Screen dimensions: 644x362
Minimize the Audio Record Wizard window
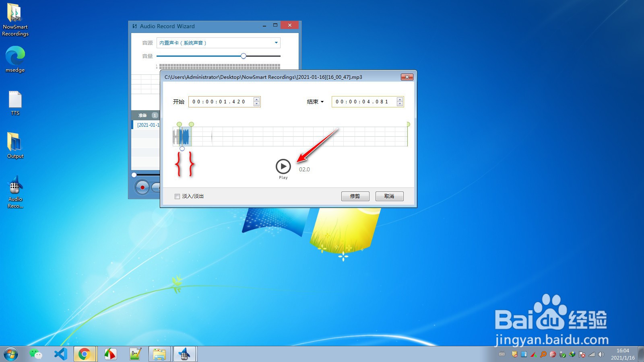264,26
